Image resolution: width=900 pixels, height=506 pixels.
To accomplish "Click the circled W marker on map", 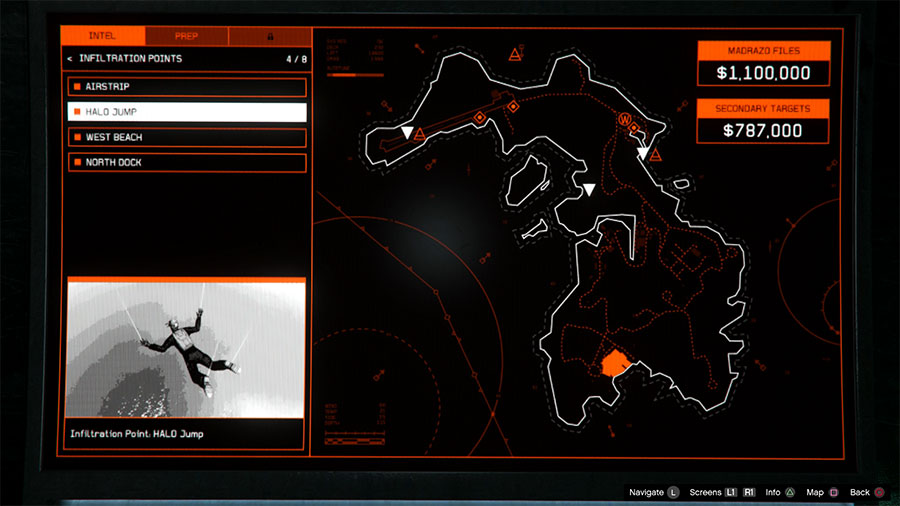I will [x=625, y=120].
